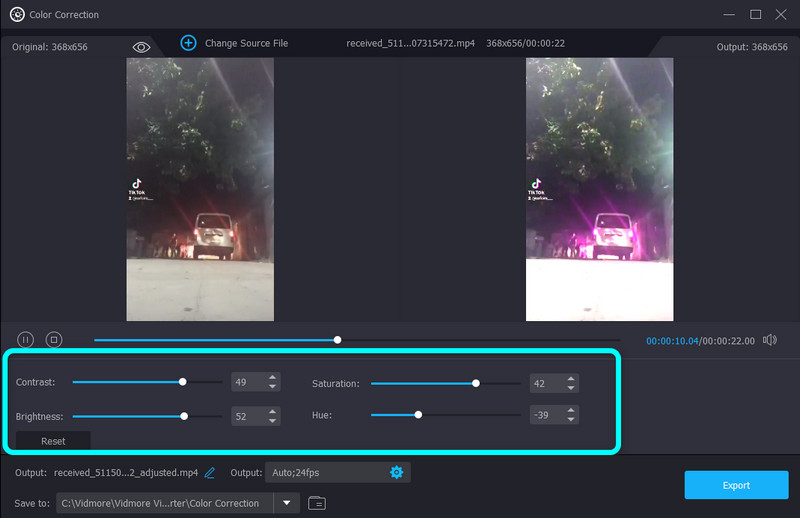Open output settings gear icon
800x518 pixels.
[396, 472]
